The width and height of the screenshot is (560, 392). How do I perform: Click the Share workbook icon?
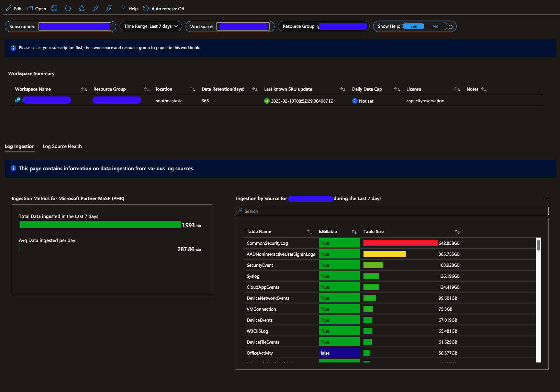pyautogui.click(x=82, y=9)
